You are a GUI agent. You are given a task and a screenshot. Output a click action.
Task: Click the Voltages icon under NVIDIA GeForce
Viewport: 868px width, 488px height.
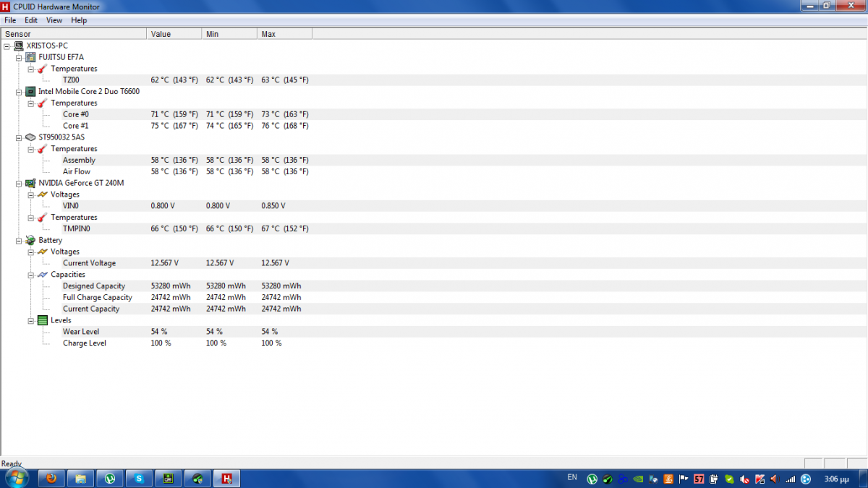[43, 194]
